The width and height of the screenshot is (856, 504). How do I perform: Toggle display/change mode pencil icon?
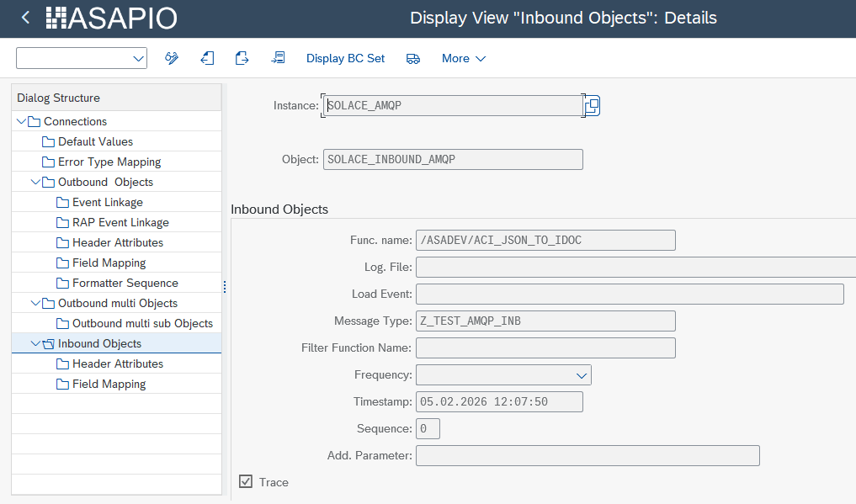coord(172,58)
